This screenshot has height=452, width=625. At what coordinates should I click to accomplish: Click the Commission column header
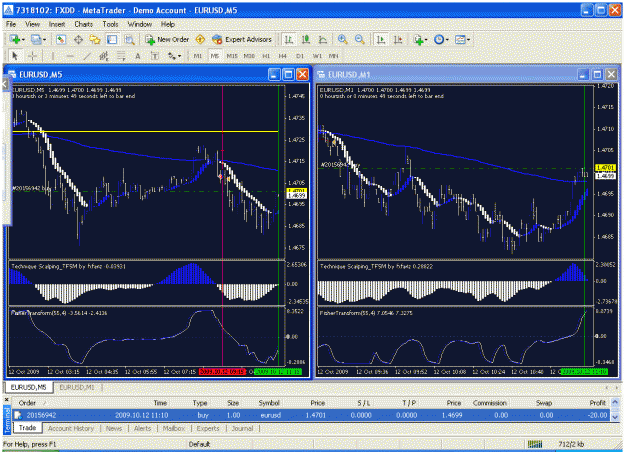pos(489,403)
